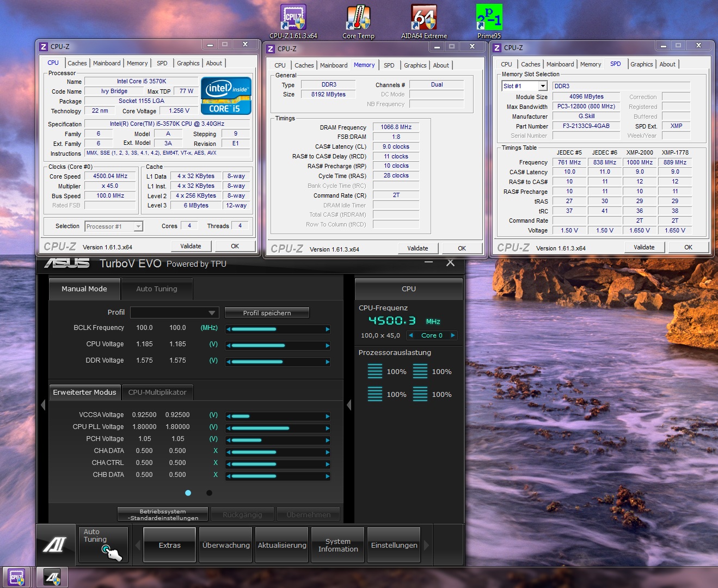Increase CPU Voltage with right arrow
Image resolution: width=718 pixels, height=588 pixels.
click(327, 346)
